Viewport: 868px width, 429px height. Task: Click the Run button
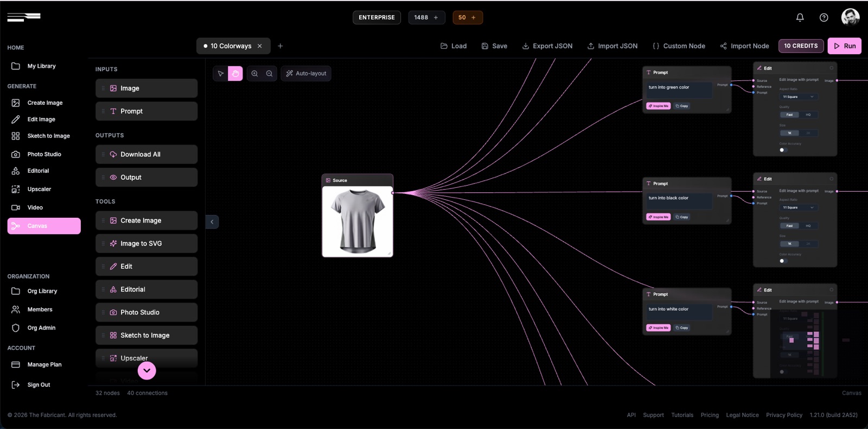[x=845, y=46]
